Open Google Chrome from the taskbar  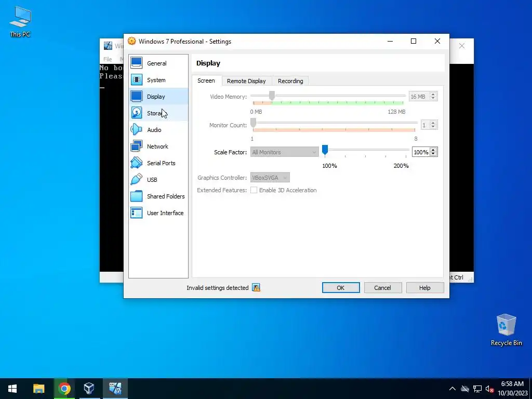(64, 389)
